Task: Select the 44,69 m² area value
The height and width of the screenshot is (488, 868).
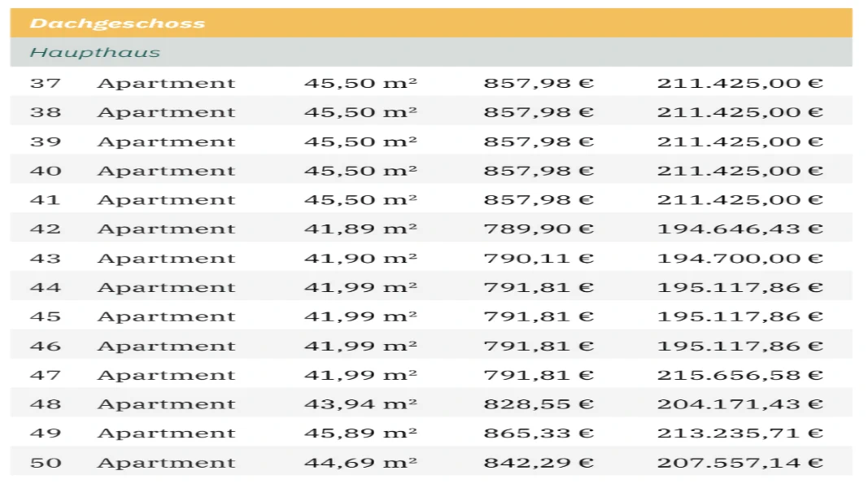Action: [360, 463]
